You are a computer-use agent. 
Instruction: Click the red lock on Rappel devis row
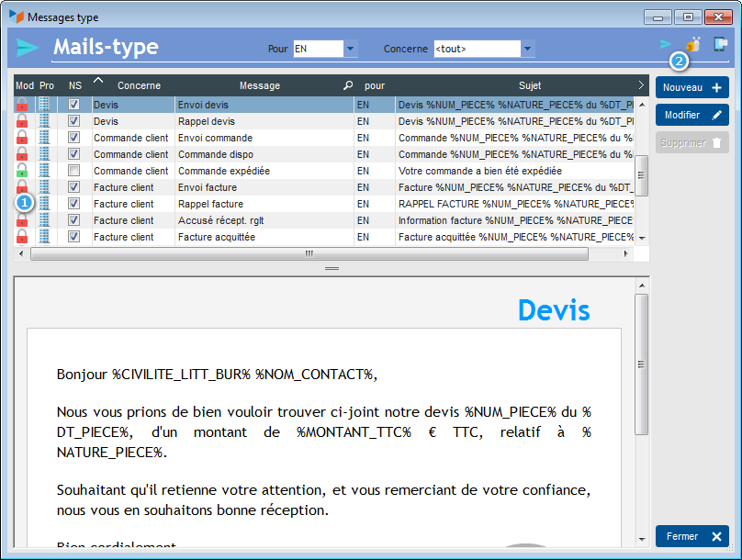(22, 121)
